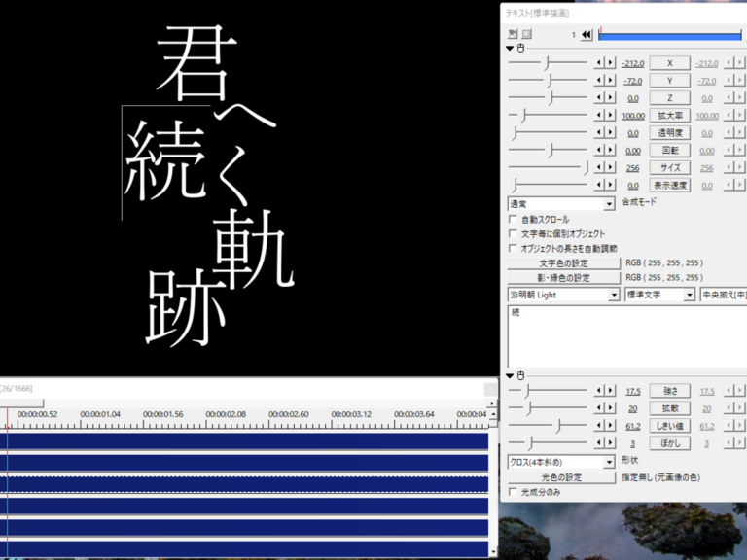Collapse the text section with its triangle
Viewport: 747px width, 560px height.
coord(510,48)
